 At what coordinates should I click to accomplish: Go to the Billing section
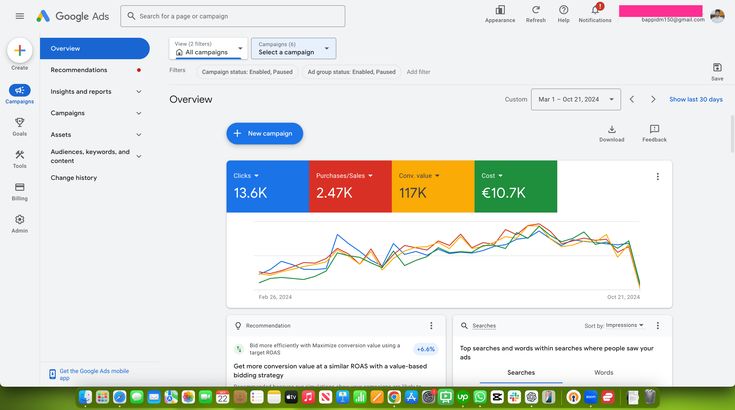(x=20, y=187)
